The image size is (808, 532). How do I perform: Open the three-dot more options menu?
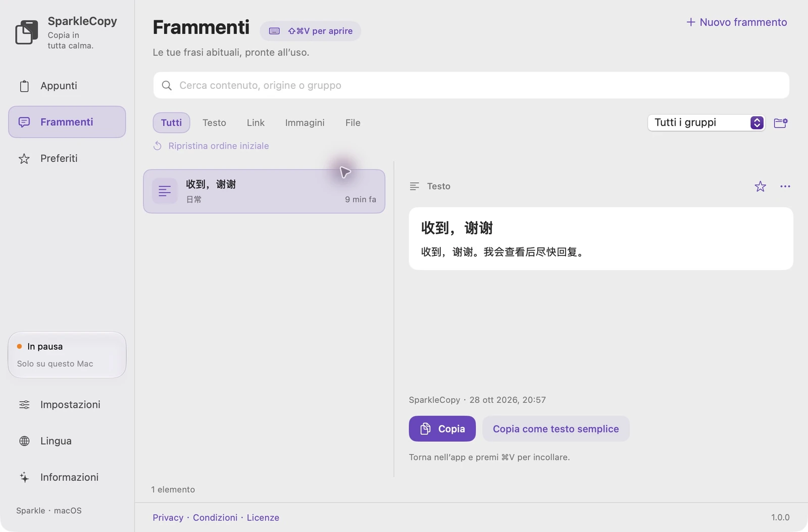785,186
